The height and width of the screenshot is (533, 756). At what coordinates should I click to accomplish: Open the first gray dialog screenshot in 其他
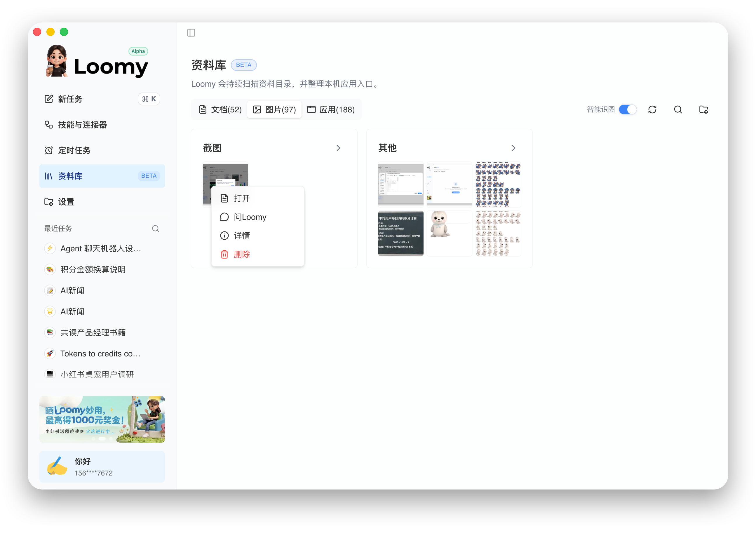click(x=401, y=184)
